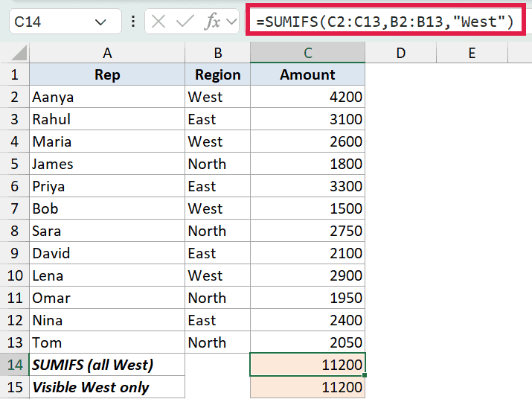Select row 5 header
532x399 pixels.
(15, 164)
